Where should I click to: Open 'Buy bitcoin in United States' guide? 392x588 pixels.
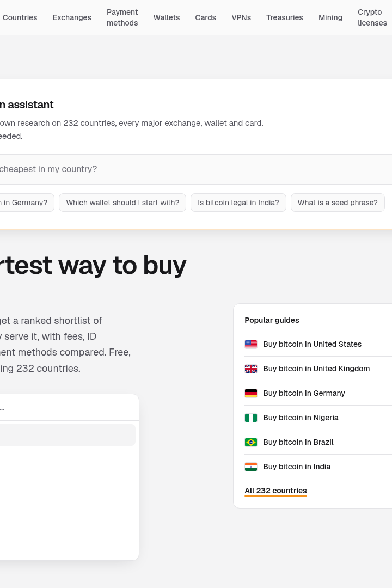(x=318, y=344)
